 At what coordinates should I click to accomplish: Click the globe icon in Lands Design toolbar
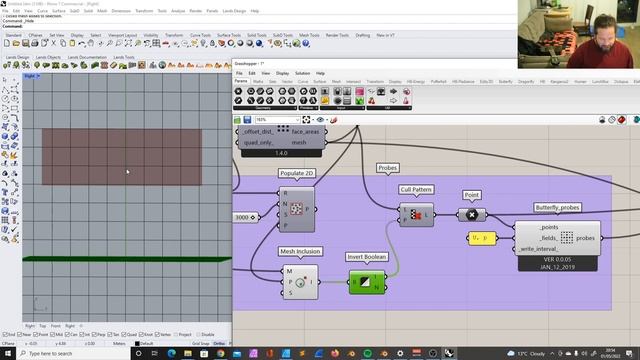(162, 65)
